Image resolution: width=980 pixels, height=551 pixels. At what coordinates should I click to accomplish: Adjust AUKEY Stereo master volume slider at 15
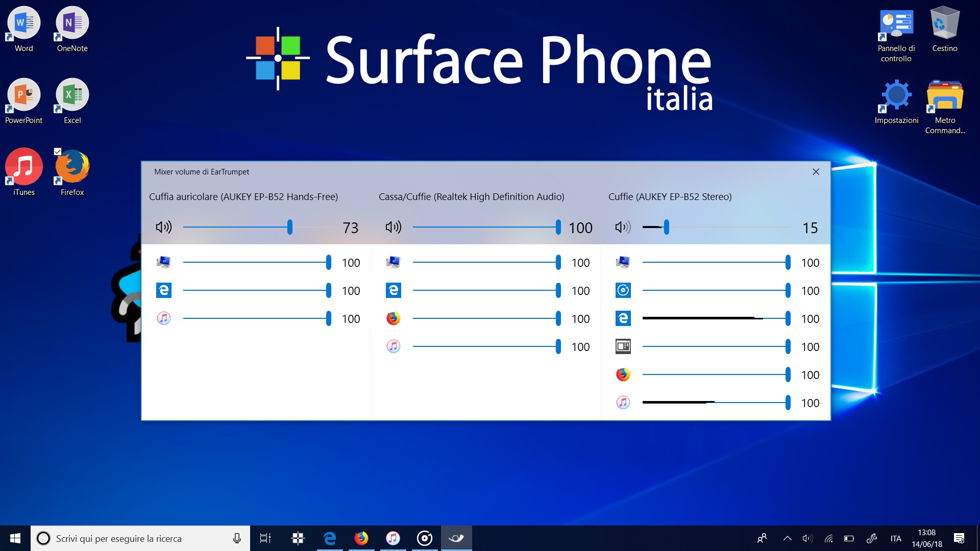point(717,227)
